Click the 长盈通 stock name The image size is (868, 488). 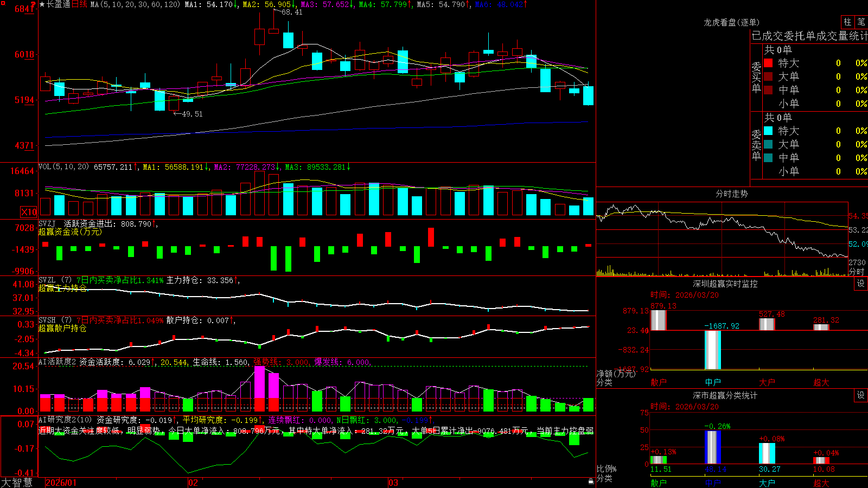click(59, 4)
